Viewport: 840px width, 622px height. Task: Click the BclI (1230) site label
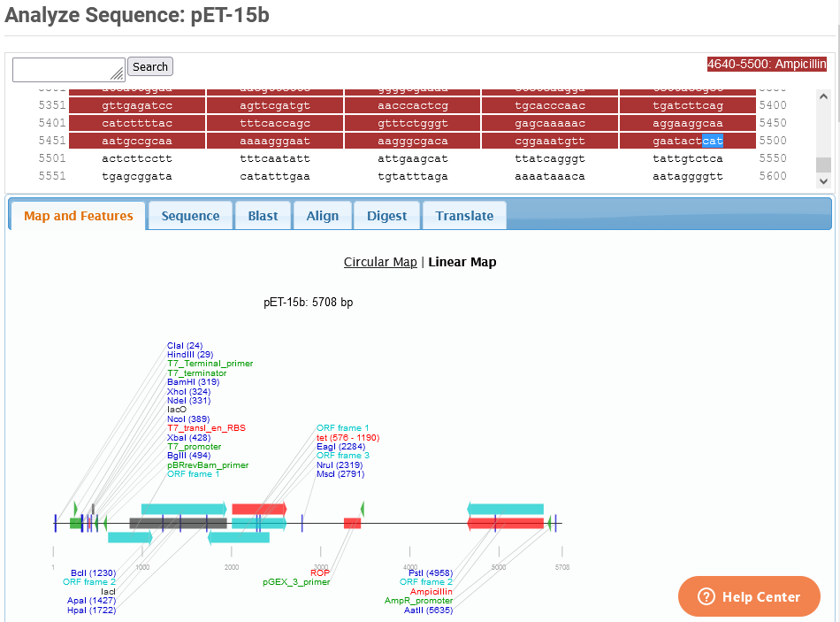point(93,573)
